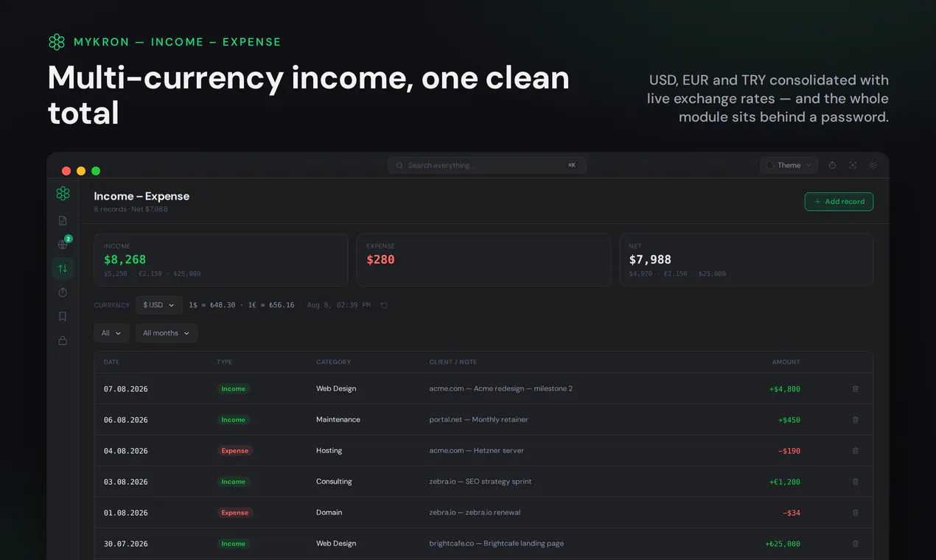The height and width of the screenshot is (560, 936).
Task: Delete the portal.net Monthly retainer record
Action: [x=855, y=419]
